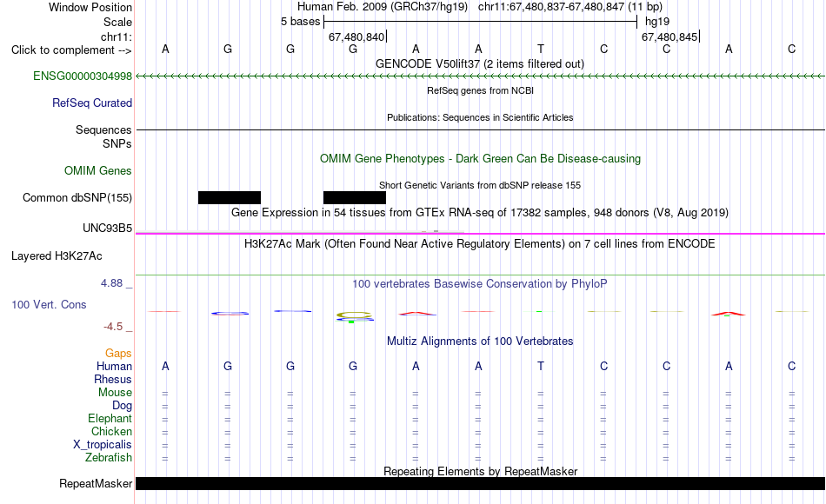This screenshot has width=826, height=504.
Task: Click the RepeatMasker track label
Action: pyautogui.click(x=96, y=483)
